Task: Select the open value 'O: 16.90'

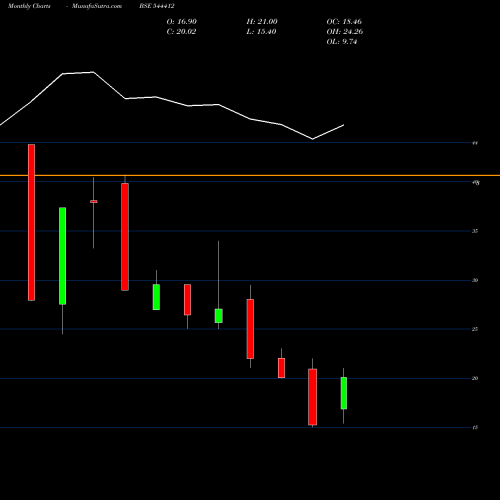Action: pyautogui.click(x=182, y=22)
